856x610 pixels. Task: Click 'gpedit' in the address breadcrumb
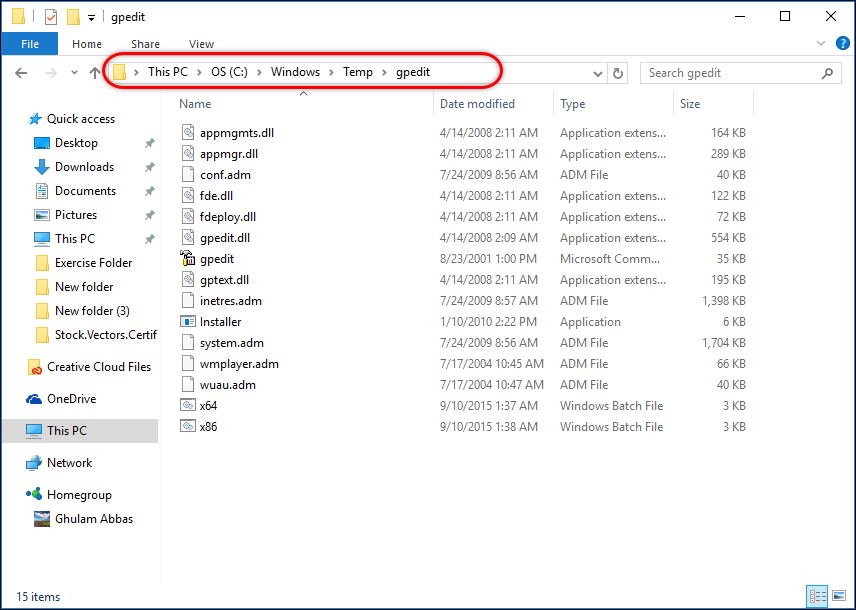[413, 72]
